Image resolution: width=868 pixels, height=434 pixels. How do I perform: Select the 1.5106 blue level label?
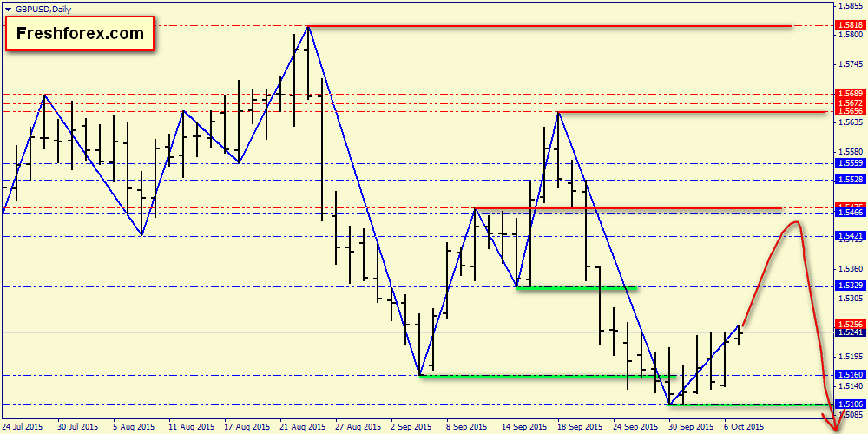(x=849, y=404)
